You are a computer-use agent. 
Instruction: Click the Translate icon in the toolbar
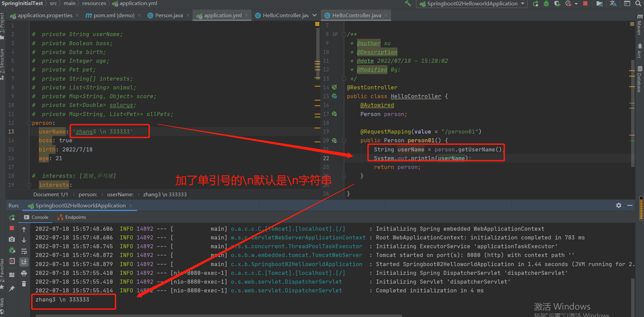point(613,4)
